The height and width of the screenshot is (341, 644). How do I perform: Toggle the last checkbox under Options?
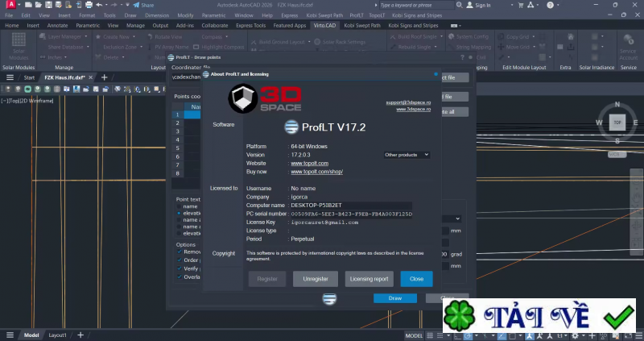[179, 277]
